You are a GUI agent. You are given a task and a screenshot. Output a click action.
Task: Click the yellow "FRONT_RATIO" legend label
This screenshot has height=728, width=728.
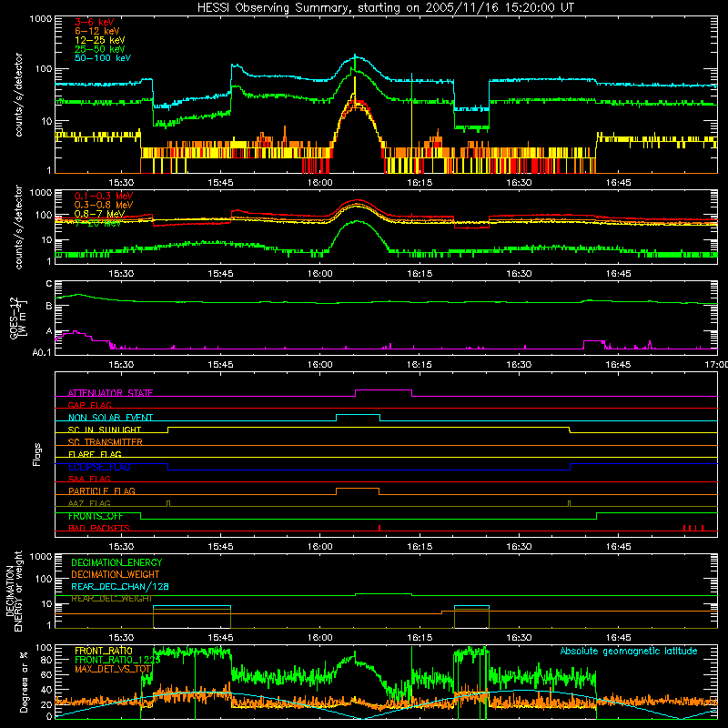click(x=104, y=651)
